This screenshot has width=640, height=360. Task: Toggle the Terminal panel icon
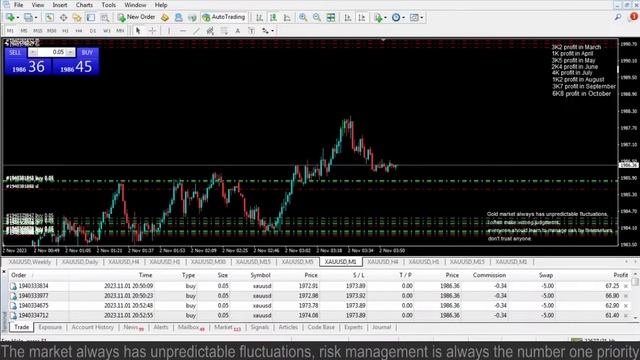(91, 18)
